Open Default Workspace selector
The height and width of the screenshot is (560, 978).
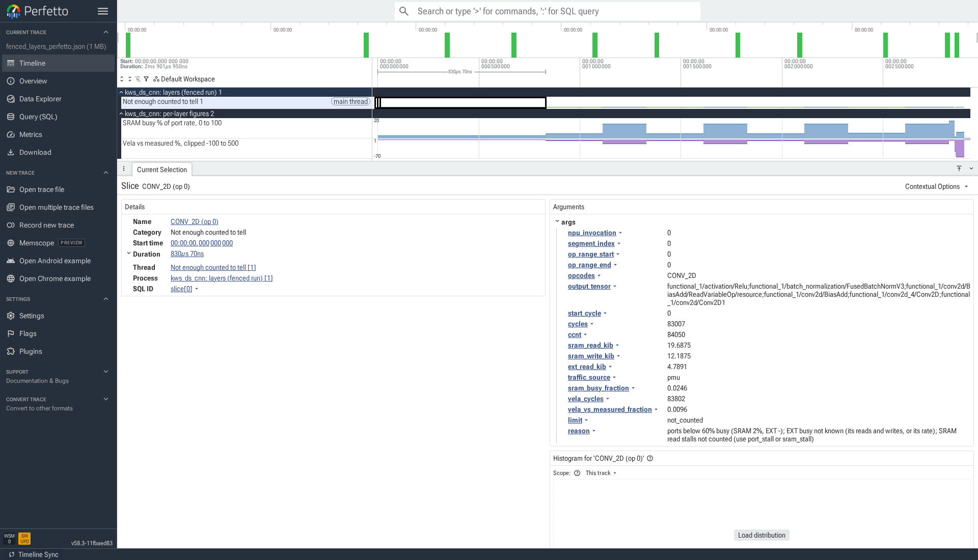184,79
